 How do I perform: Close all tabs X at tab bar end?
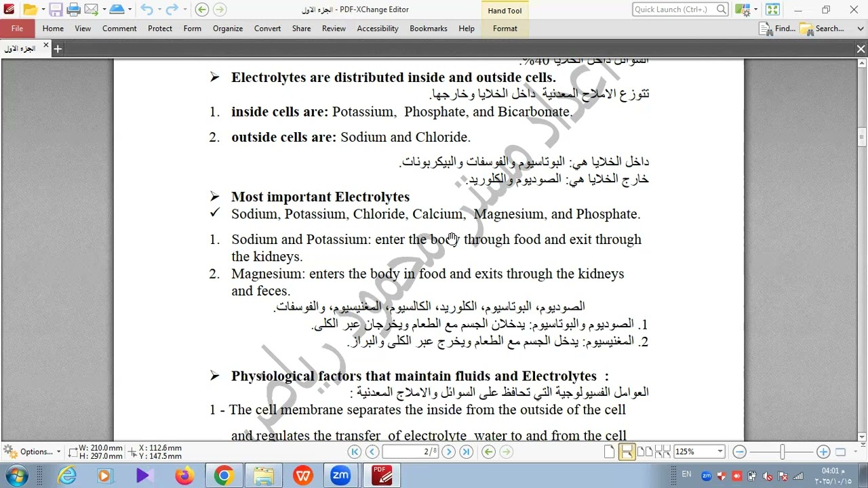tap(861, 49)
